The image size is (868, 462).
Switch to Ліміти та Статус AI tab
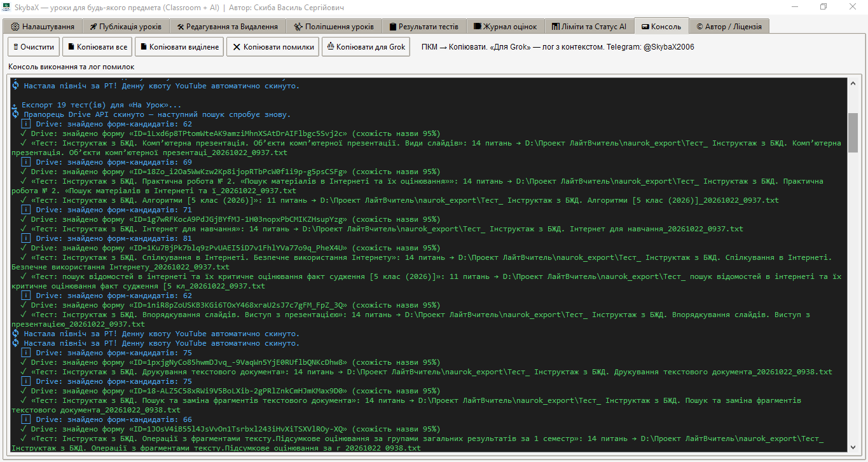coord(589,27)
